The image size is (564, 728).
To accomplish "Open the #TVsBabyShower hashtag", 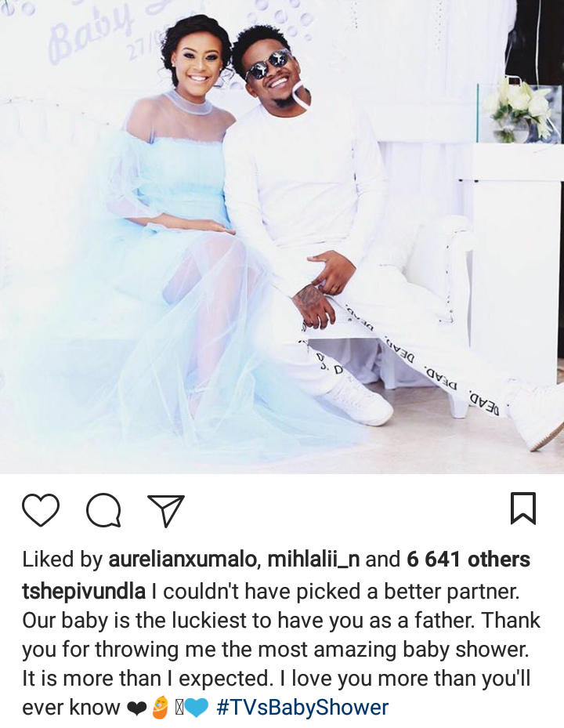I will pos(302,708).
